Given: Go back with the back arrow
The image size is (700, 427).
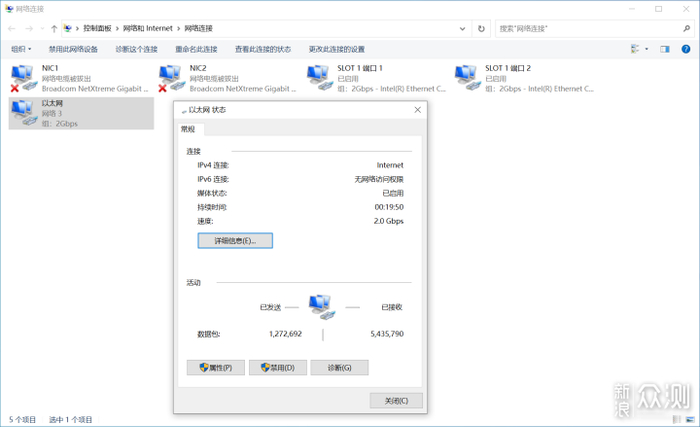Looking at the screenshot, I should (12, 29).
